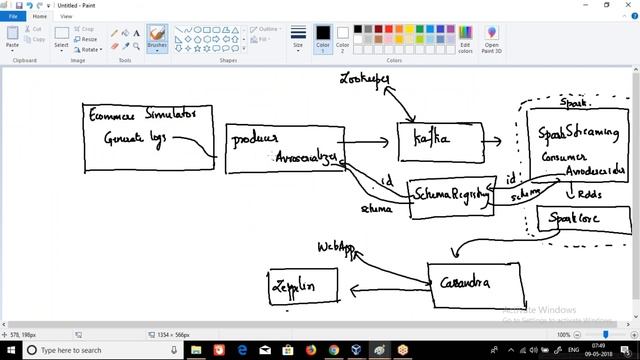
Task: Click the Redo icon in title bar
Action: click(40, 5)
